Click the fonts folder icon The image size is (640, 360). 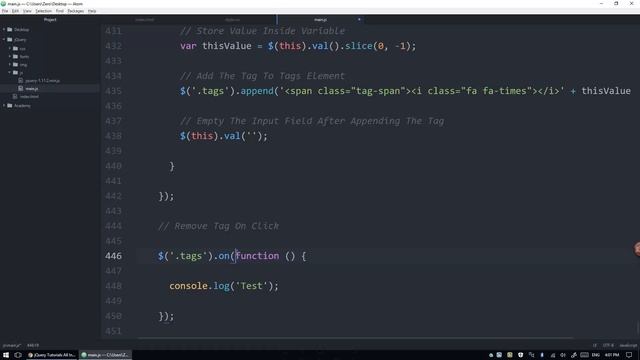coord(16,56)
